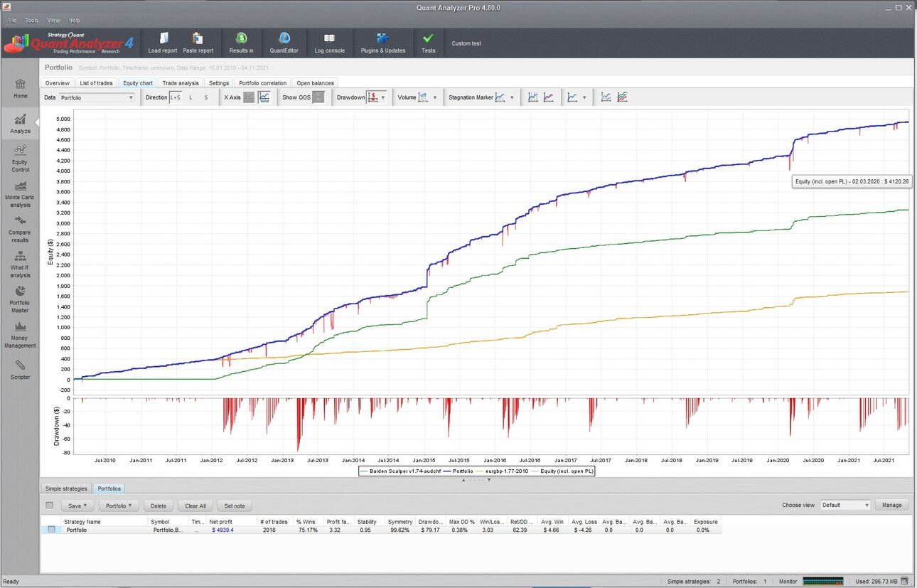The width and height of the screenshot is (917, 588).
Task: Expand the Drawdown options arrow
Action: pyautogui.click(x=384, y=97)
